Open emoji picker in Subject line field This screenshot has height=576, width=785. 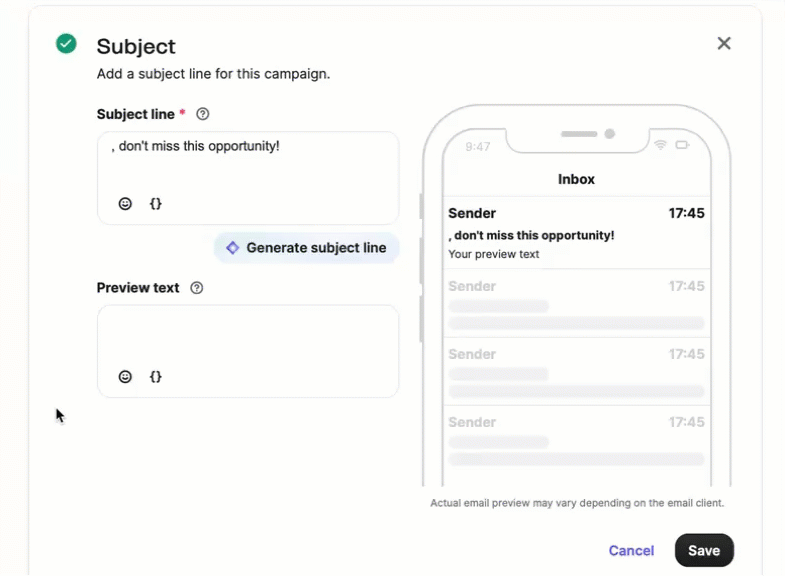coord(125,204)
